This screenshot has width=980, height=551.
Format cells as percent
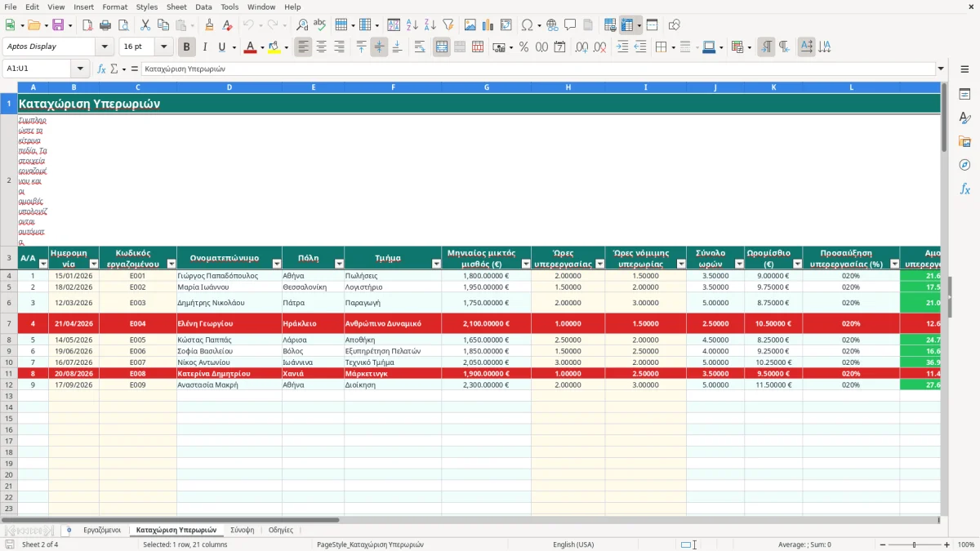523,47
